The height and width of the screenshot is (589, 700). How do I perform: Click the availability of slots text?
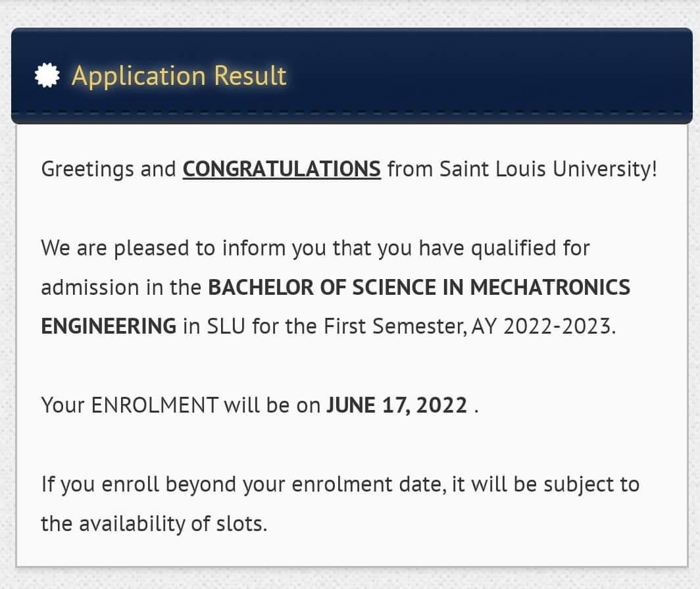click(x=173, y=524)
